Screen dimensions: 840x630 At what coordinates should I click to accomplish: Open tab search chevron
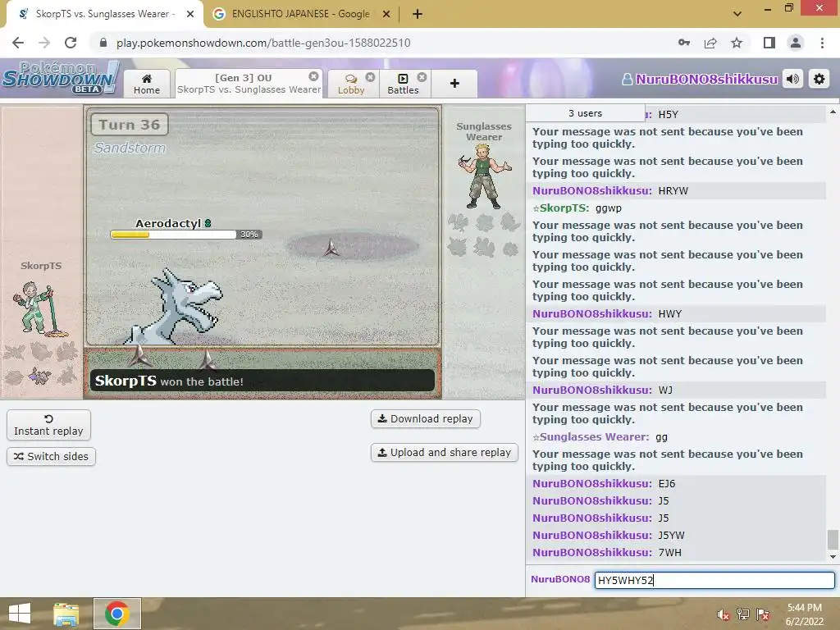(737, 14)
